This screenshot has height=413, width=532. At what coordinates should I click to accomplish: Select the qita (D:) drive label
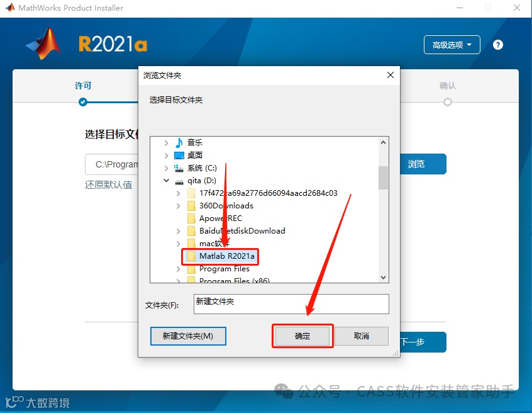click(x=201, y=181)
